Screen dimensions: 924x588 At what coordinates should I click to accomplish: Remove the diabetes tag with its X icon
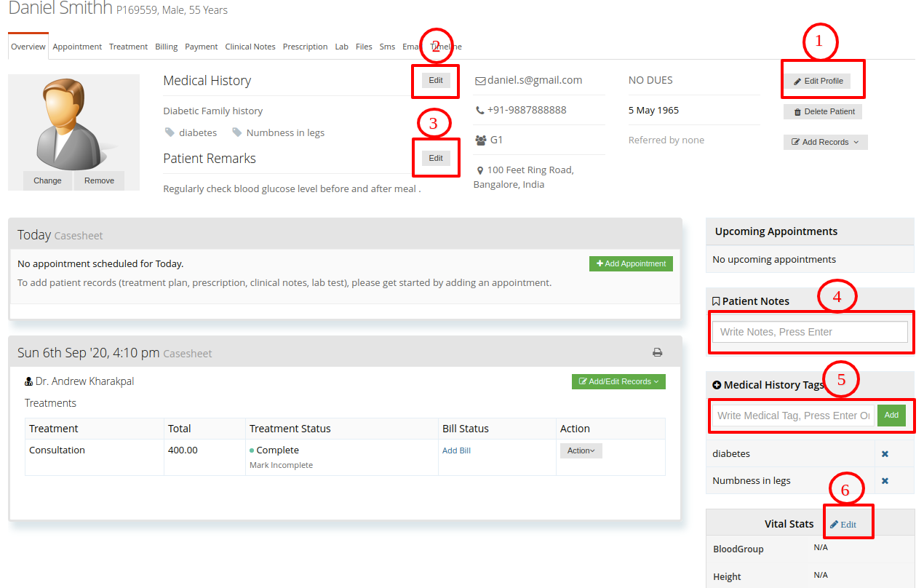885,454
